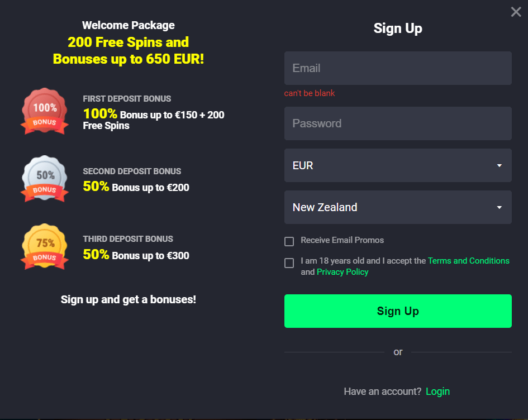This screenshot has height=420, width=528.
Task: Click the red 100% bonus badge
Action: [45, 111]
